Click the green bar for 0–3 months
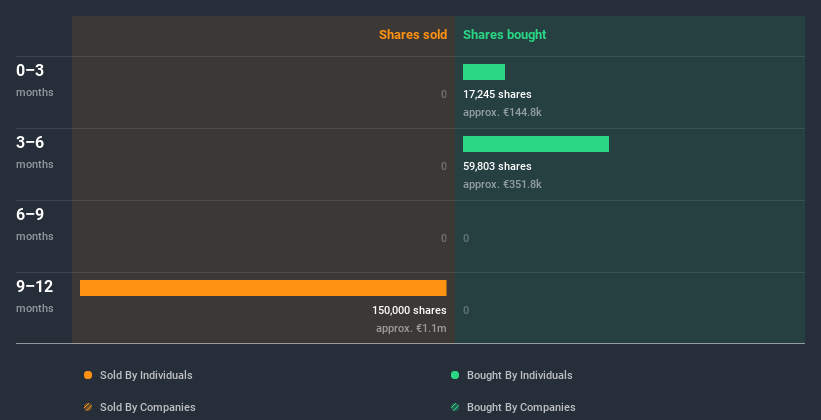Image resolution: width=821 pixels, height=420 pixels. 484,72
